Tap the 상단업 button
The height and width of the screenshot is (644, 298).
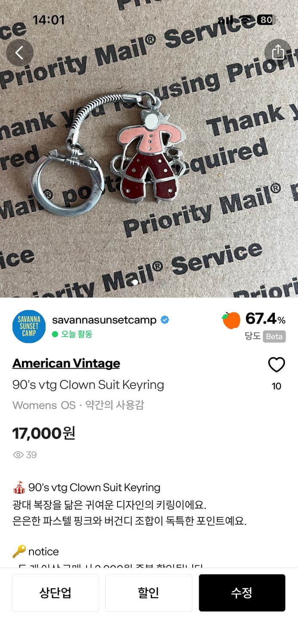tap(55, 593)
